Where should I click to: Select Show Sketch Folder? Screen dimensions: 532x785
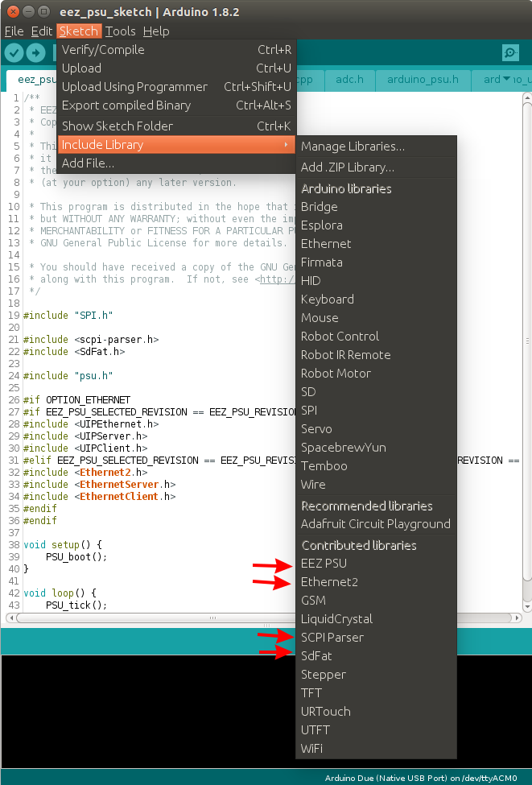click(x=177, y=126)
